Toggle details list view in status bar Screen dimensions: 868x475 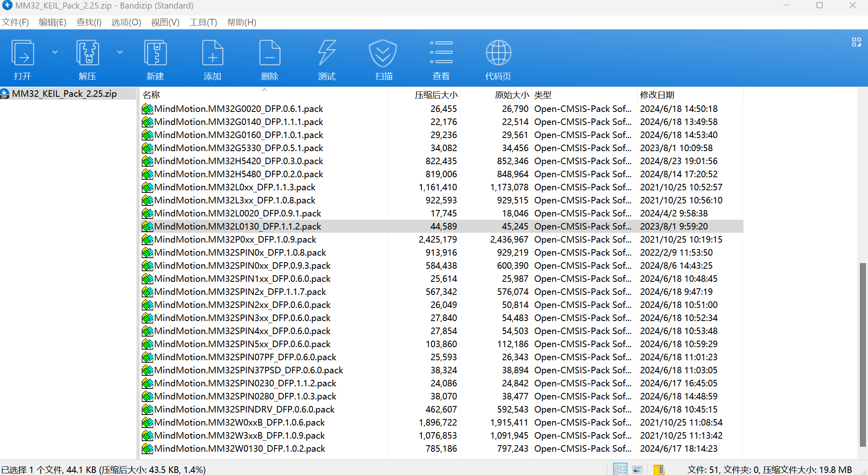(620, 469)
